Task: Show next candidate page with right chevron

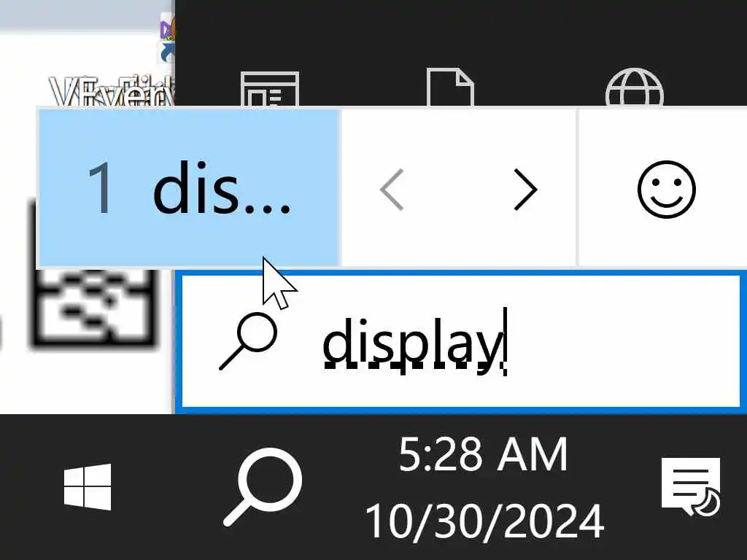Action: 525,189
